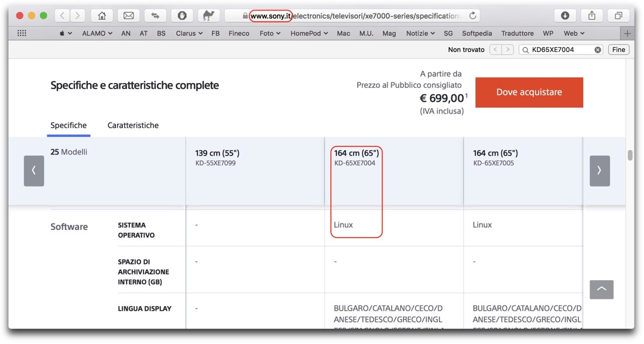Select the KD-55XE7099 model text
This screenshot has width=644, height=344.
coord(215,163)
